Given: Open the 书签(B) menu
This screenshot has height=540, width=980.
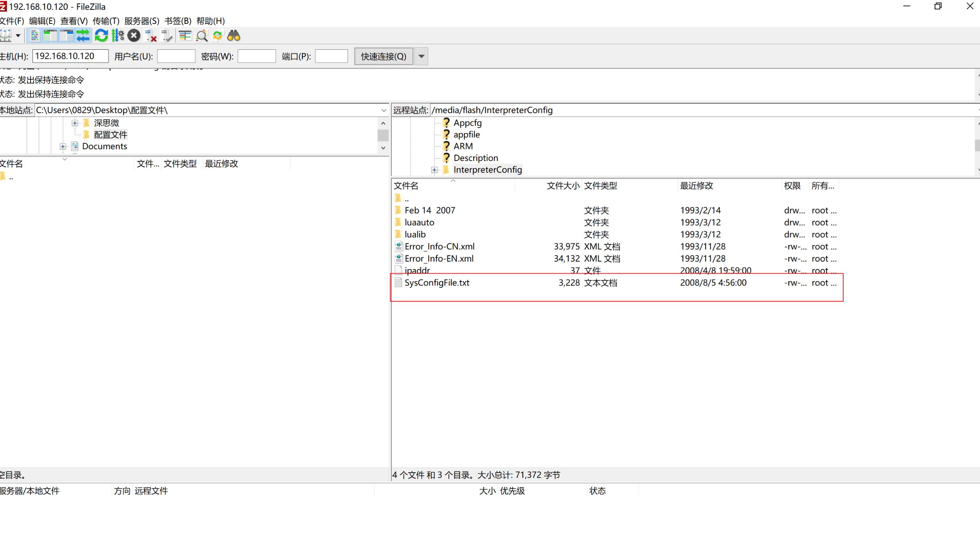Looking at the screenshot, I should (x=178, y=21).
